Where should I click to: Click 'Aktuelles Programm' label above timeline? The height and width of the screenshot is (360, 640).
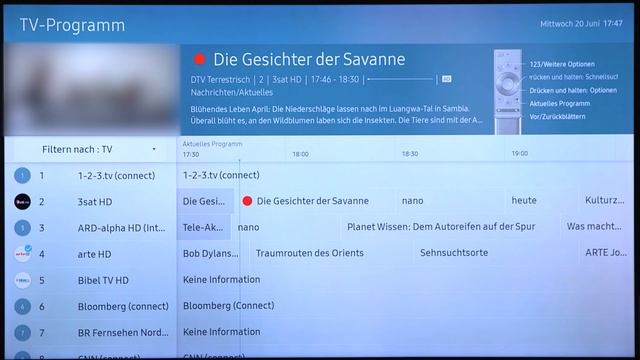point(212,144)
